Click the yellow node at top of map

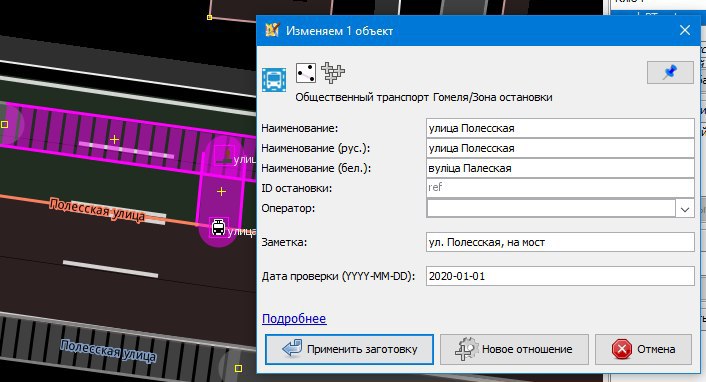coord(209,17)
